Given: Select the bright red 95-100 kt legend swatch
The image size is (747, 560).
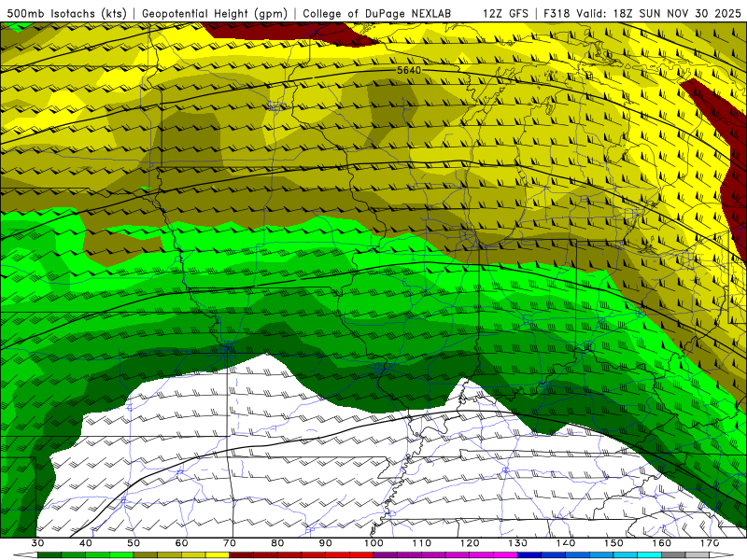Looking at the screenshot, I should tap(361, 555).
